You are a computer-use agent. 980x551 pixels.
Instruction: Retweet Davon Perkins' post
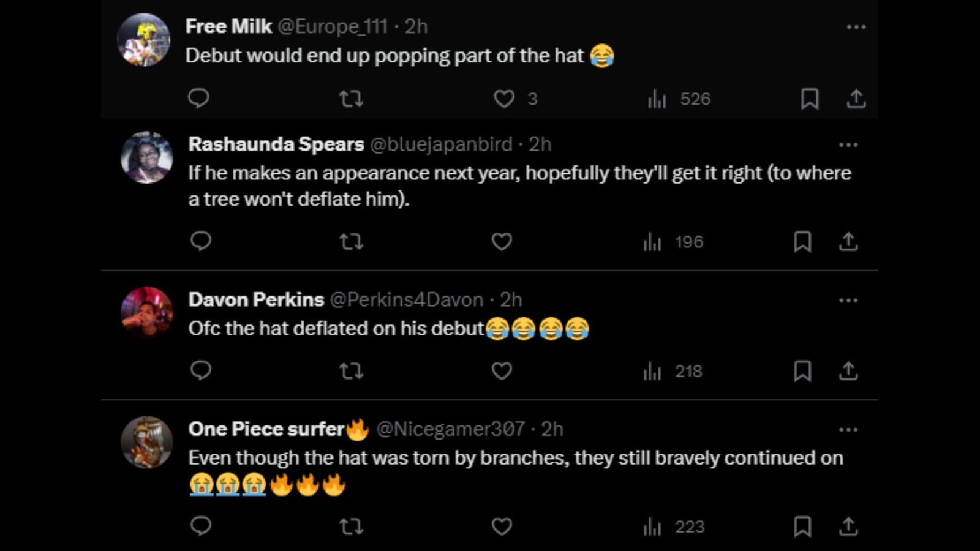(351, 370)
